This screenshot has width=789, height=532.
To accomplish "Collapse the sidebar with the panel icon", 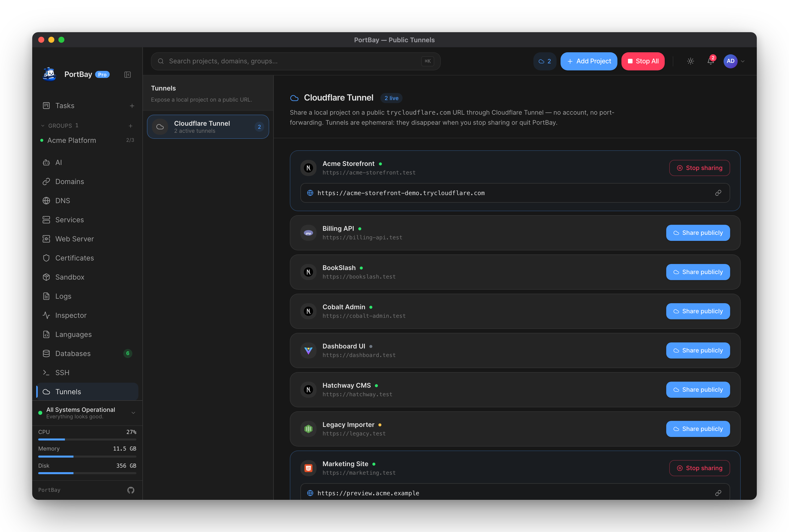I will pyautogui.click(x=127, y=75).
